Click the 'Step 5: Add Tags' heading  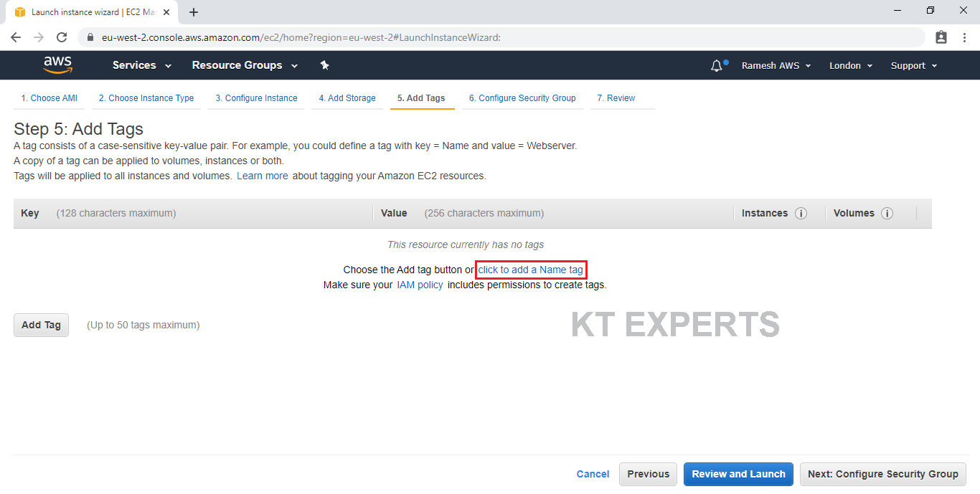click(x=79, y=129)
